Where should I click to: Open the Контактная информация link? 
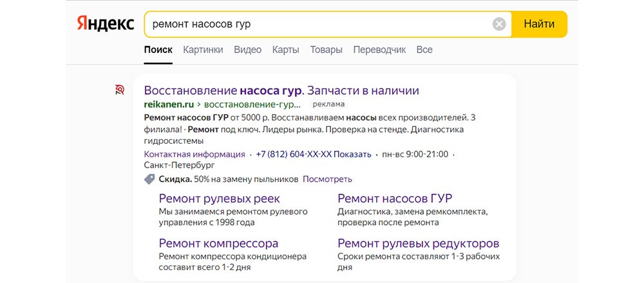194,155
